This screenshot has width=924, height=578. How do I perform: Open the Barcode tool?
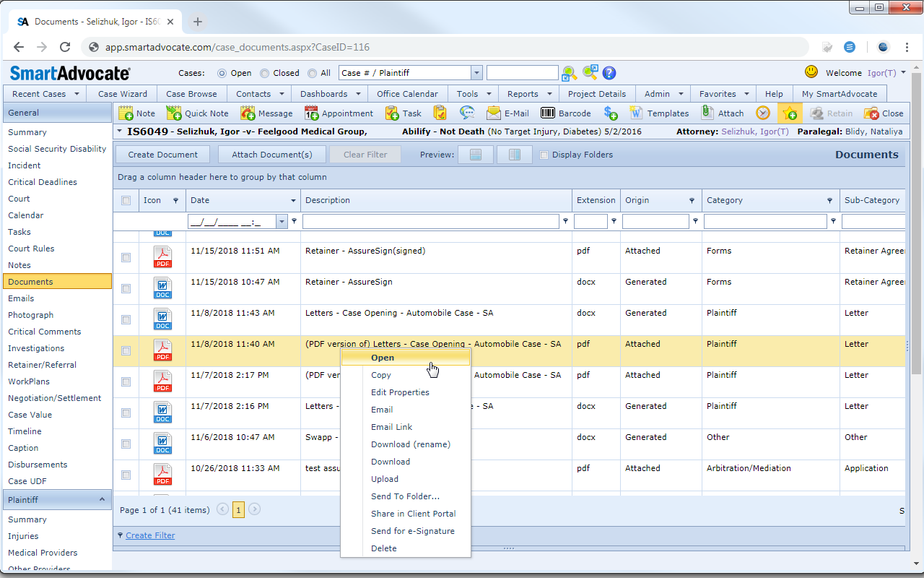548,113
